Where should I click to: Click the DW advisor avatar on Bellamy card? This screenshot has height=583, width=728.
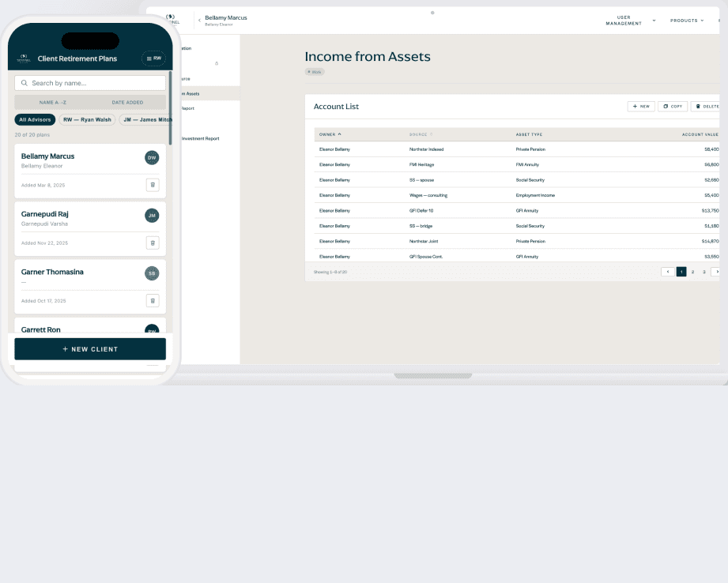click(152, 158)
